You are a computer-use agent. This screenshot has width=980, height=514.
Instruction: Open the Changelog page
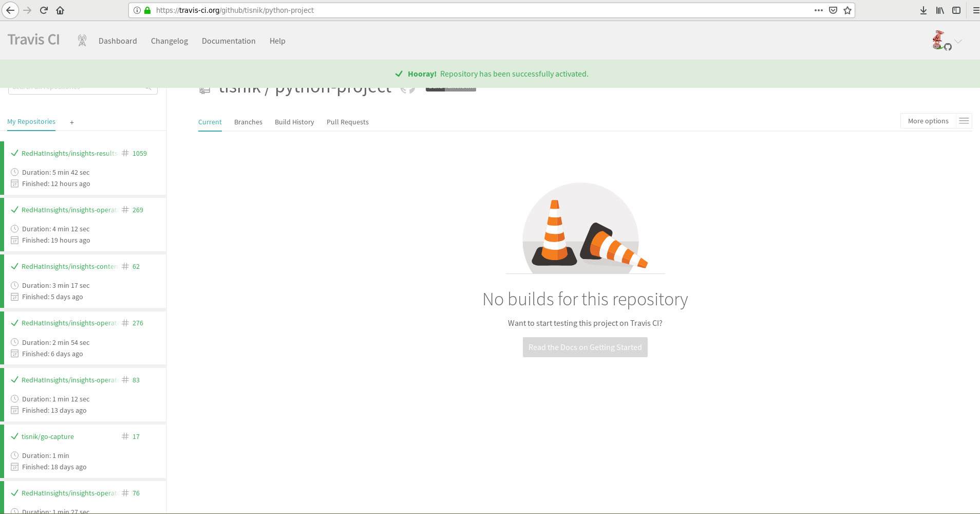coord(169,41)
